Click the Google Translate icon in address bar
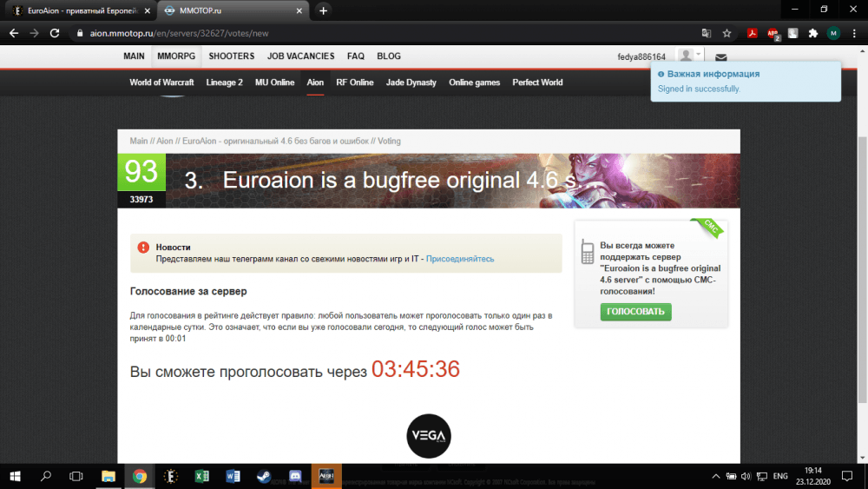The width and height of the screenshot is (868, 489). pos(707,34)
